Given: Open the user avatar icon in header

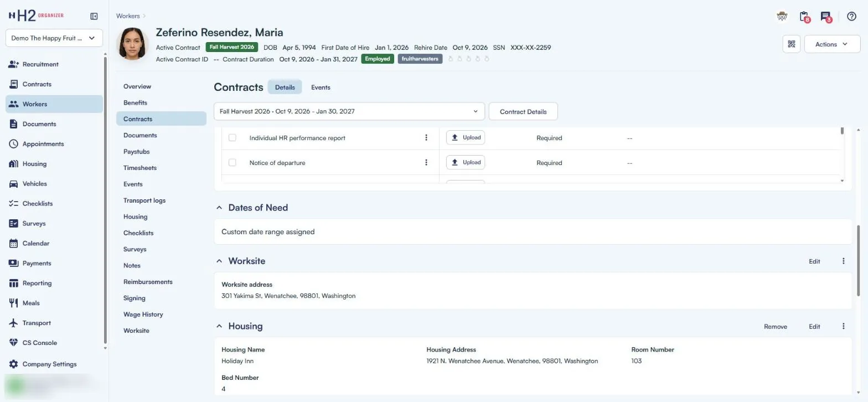Looking at the screenshot, I should coord(782,17).
